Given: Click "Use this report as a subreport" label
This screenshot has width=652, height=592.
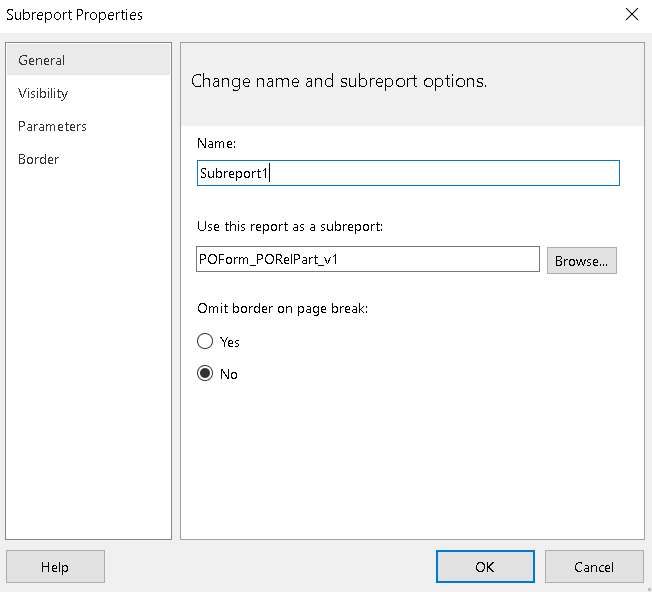Looking at the screenshot, I should click(290, 227).
